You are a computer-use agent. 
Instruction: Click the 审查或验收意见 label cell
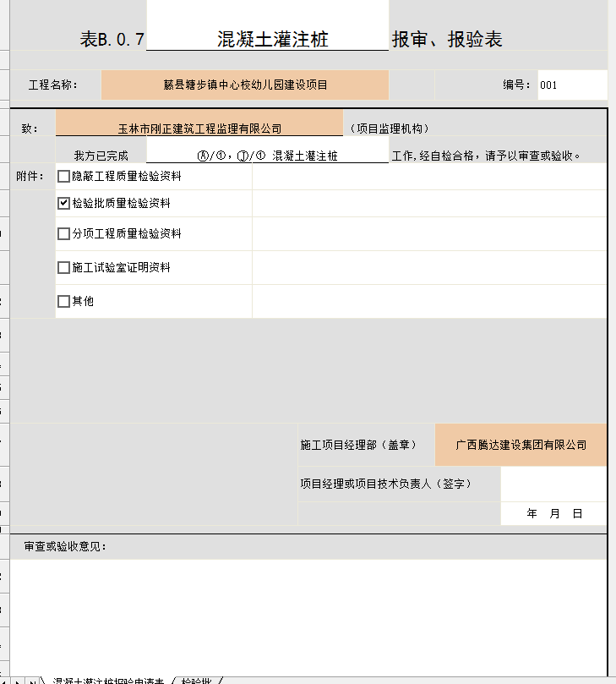pyautogui.click(x=65, y=546)
